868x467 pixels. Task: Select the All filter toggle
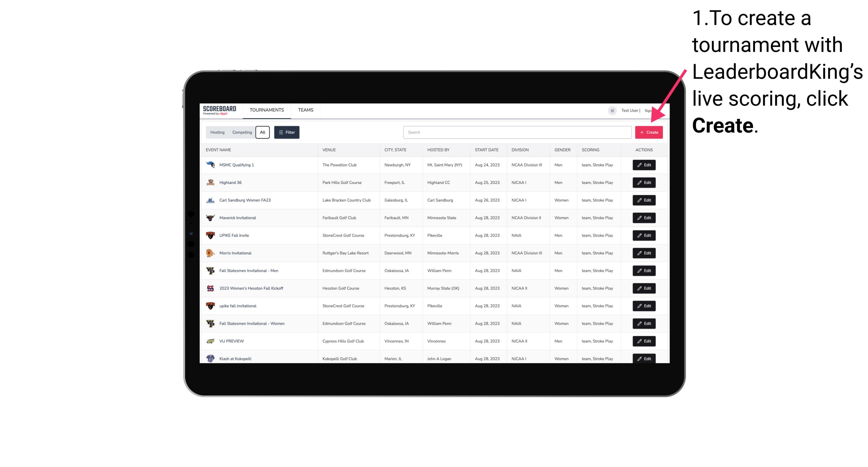262,132
